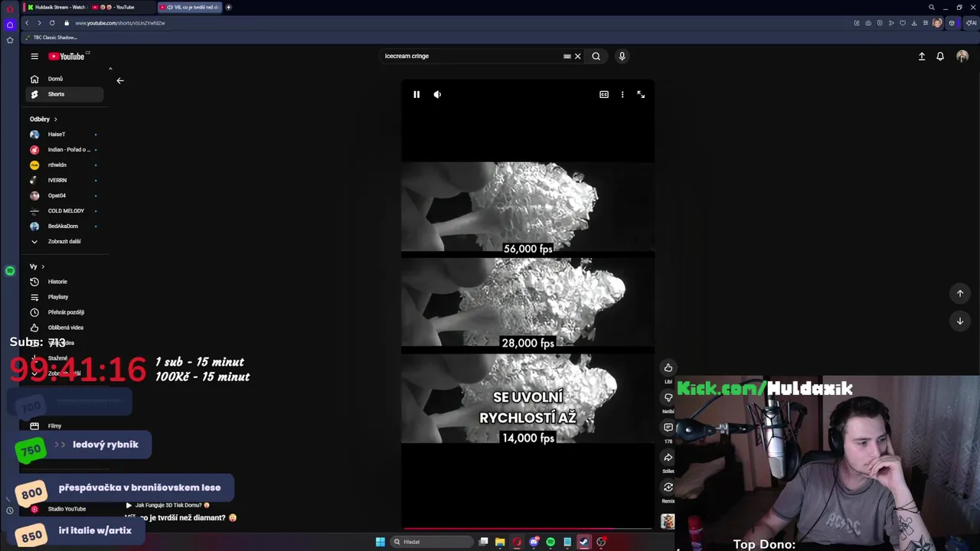Open Opera bookmarks star in left rail
Image resolution: width=980 pixels, height=551 pixels.
tap(10, 40)
